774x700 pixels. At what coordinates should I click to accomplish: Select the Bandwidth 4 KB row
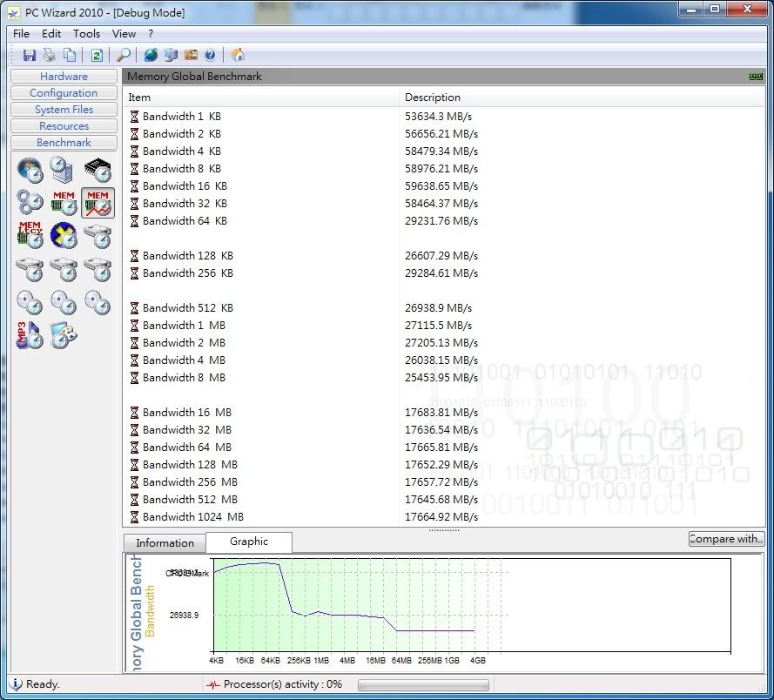tap(443, 151)
